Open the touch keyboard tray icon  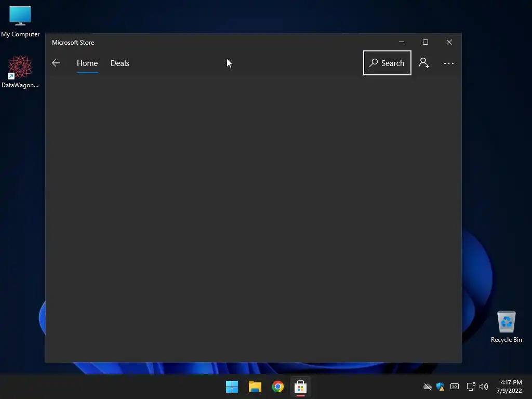[x=454, y=387]
